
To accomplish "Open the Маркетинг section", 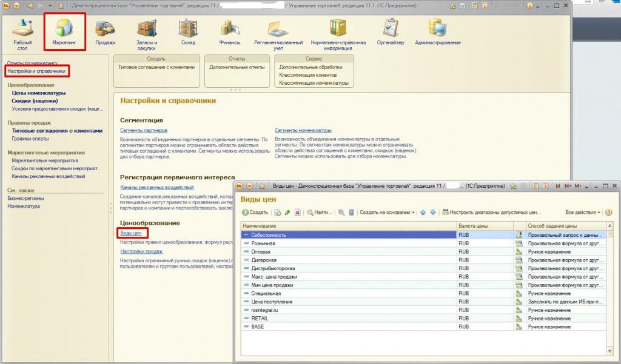I will 64,32.
